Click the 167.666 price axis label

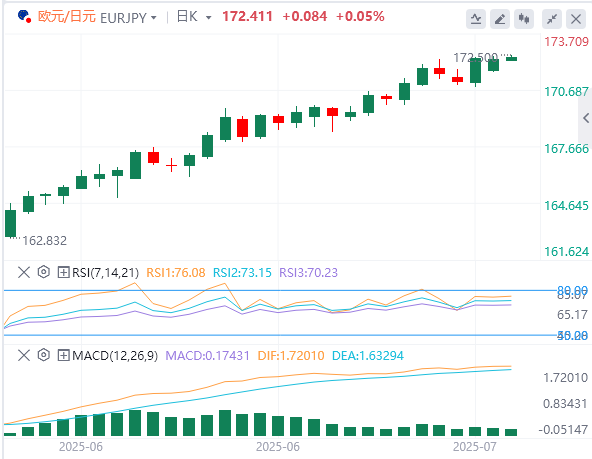[x=566, y=149]
